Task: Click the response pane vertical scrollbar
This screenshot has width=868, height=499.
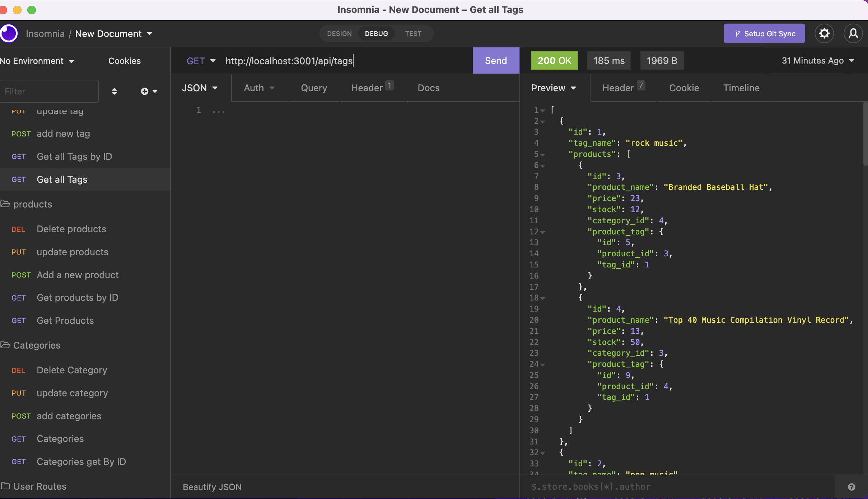Action: click(865, 135)
